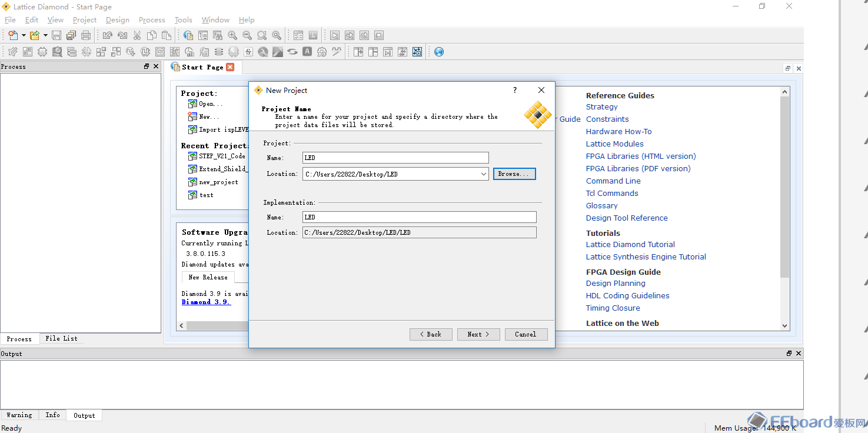Click the Implementation Name input field
Screen dimensions: 868x433
(x=420, y=217)
